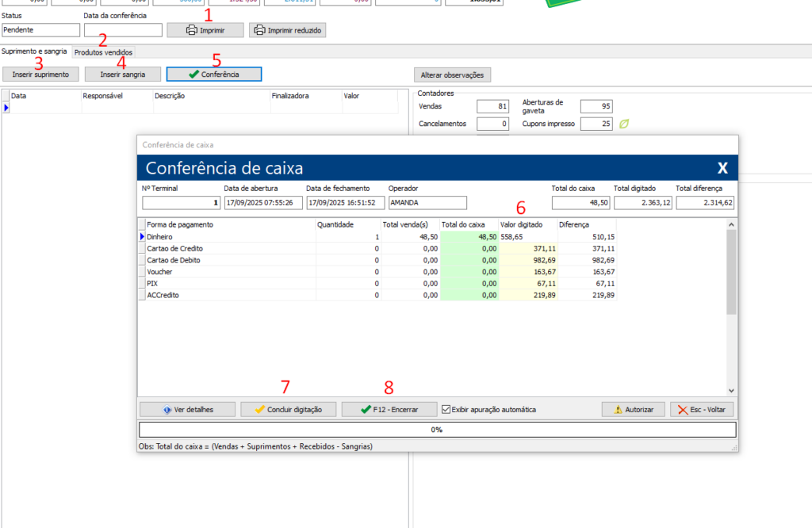Close the Conferência de caixa dialog
This screenshot has height=528, width=812.
tap(722, 168)
